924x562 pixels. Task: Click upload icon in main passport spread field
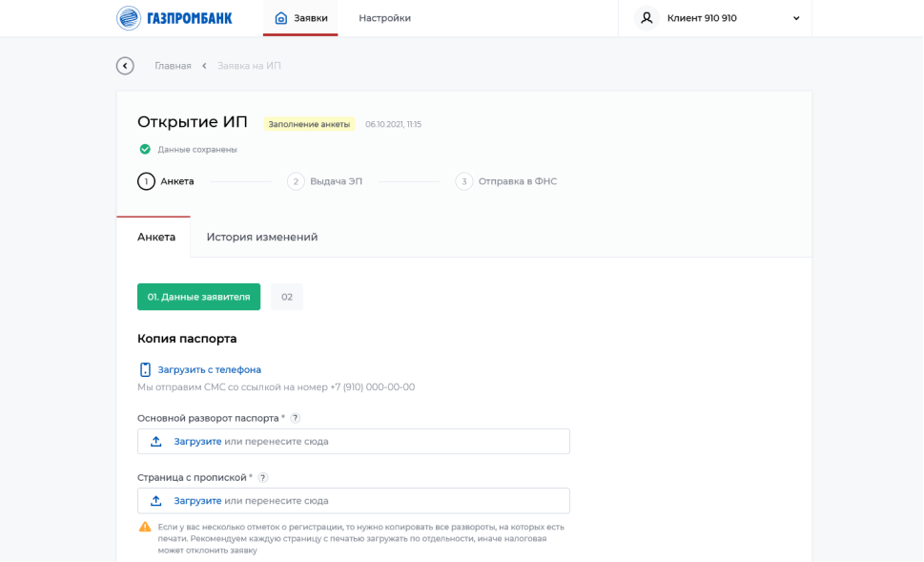pos(156,442)
